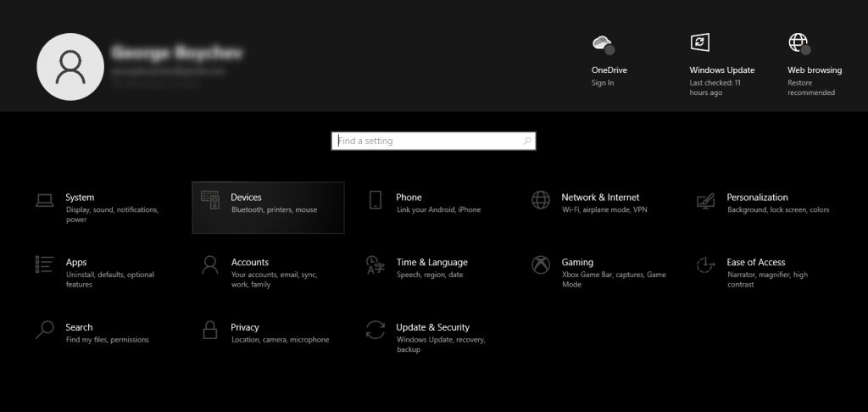Click the Windows Update status icon
Viewport: 868px width, 412px height.
click(699, 42)
